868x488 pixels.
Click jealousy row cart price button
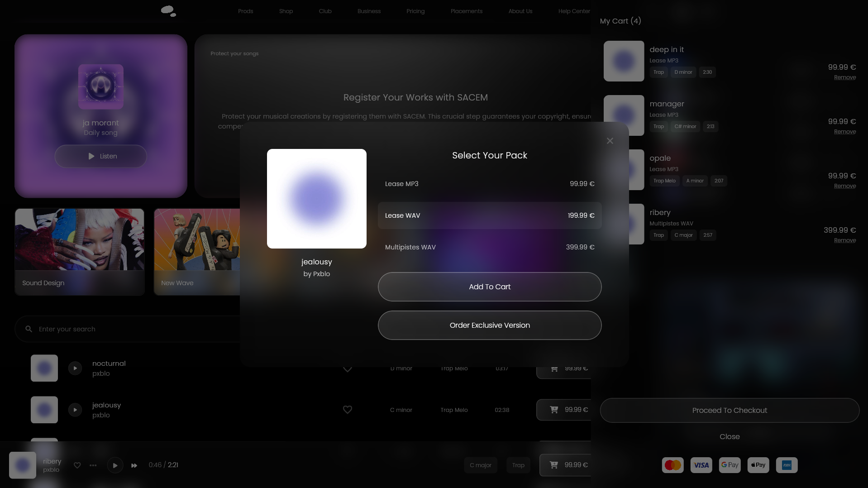click(x=564, y=410)
